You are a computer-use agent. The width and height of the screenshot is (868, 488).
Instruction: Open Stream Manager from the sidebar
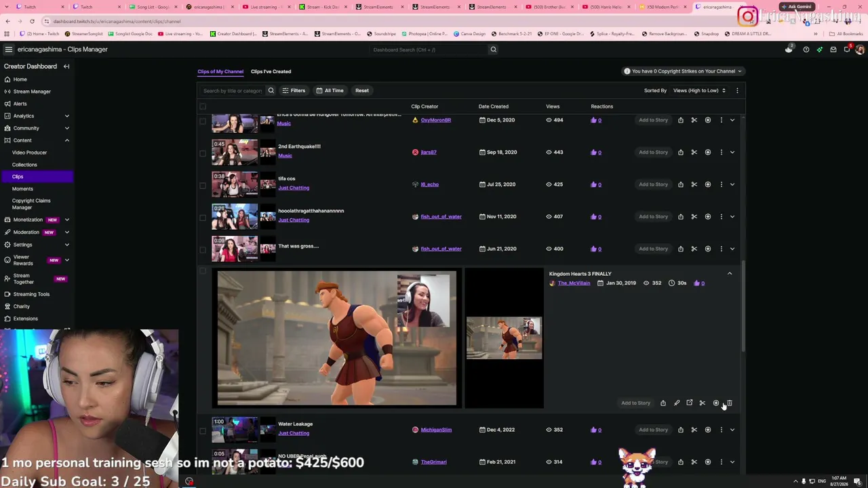pyautogui.click(x=32, y=91)
